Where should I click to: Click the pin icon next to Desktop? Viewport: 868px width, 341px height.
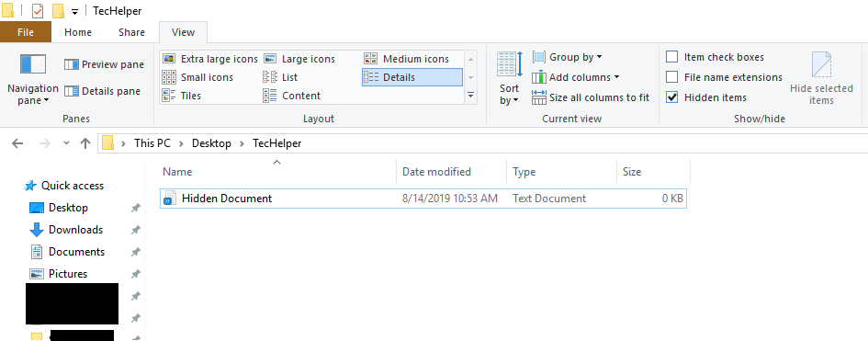pyautogui.click(x=135, y=208)
